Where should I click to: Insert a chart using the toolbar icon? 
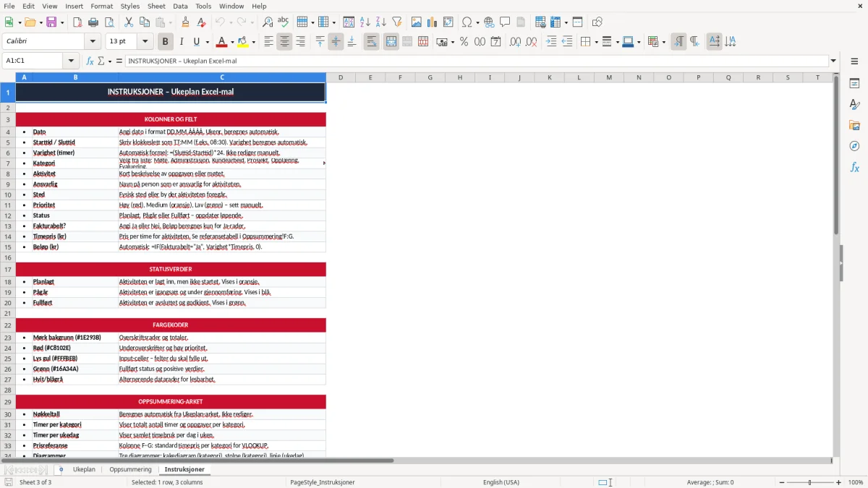[x=433, y=22]
